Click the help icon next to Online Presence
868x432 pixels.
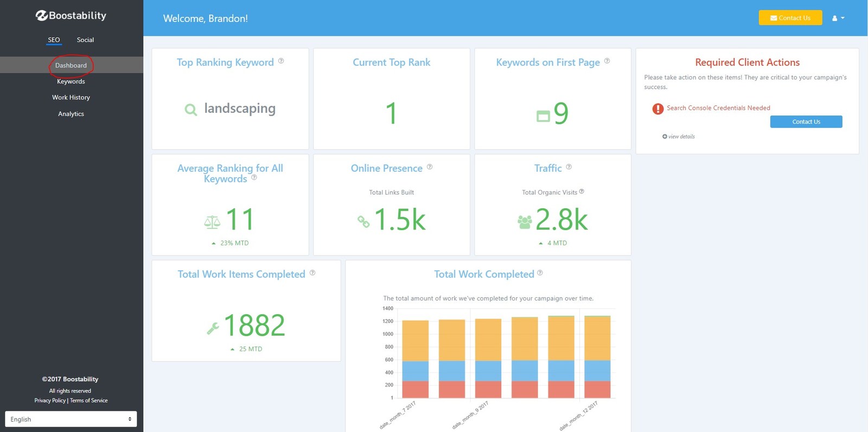(430, 167)
